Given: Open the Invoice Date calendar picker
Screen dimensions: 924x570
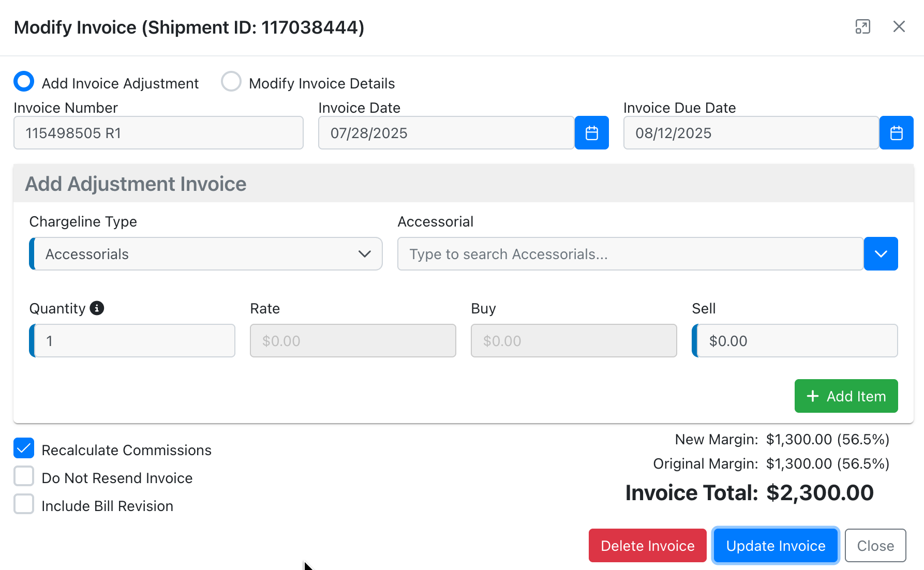Looking at the screenshot, I should click(592, 133).
